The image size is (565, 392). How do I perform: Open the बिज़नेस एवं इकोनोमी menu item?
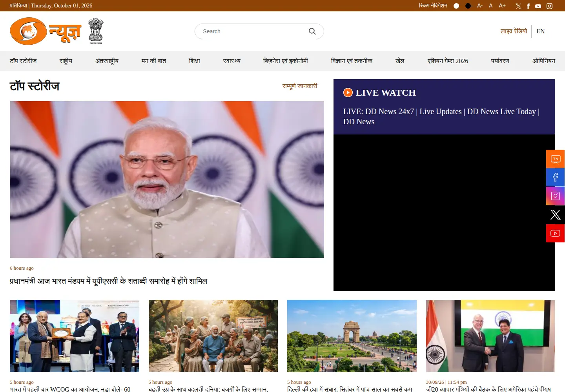pyautogui.click(x=286, y=61)
